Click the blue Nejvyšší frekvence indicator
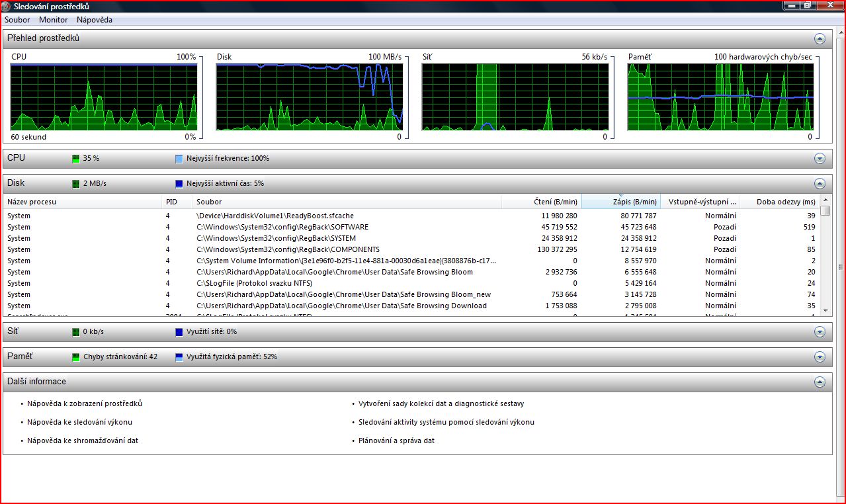 tap(179, 159)
